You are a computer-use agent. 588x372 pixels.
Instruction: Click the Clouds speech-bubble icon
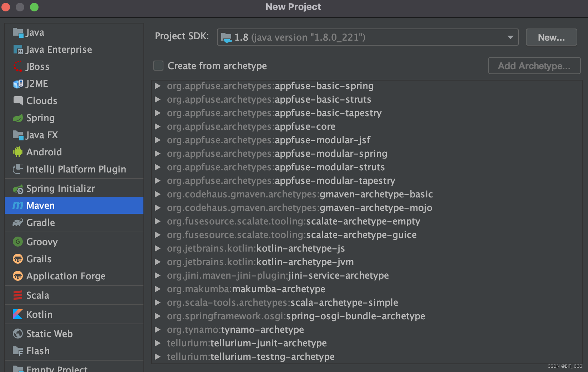tap(18, 101)
